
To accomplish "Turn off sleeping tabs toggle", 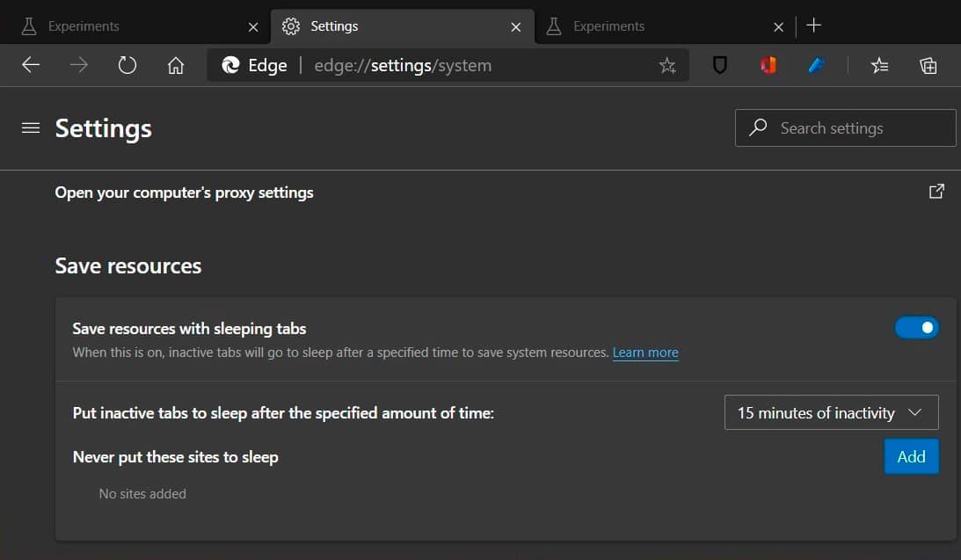I will (x=917, y=328).
